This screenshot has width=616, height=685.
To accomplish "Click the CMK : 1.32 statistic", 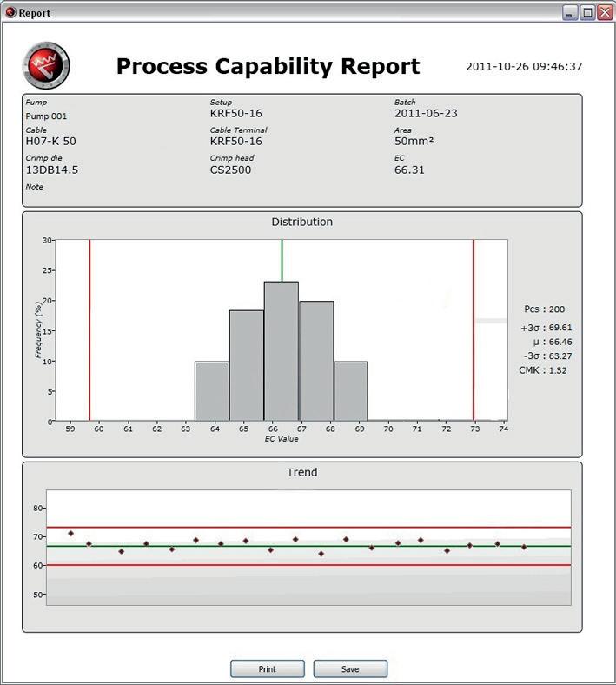I will point(543,370).
